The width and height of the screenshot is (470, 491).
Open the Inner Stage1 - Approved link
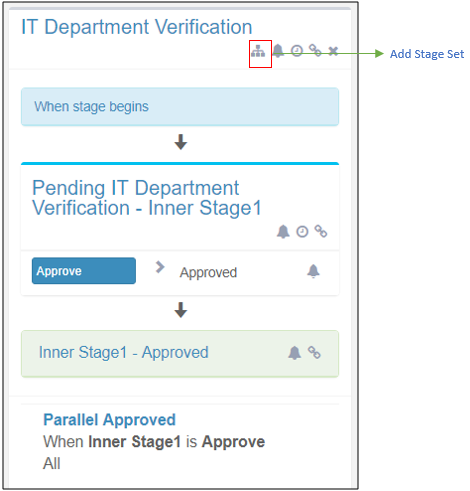(x=124, y=353)
